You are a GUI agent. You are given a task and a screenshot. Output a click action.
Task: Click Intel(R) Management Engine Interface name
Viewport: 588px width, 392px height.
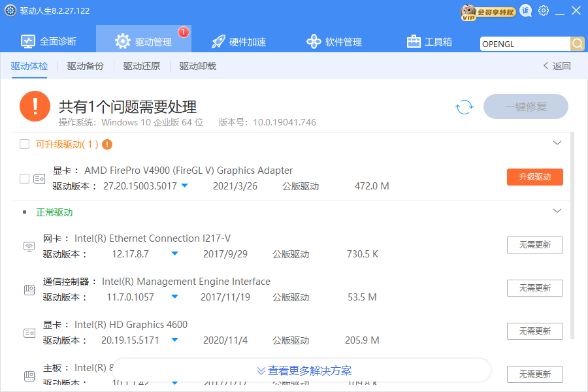[x=186, y=282]
